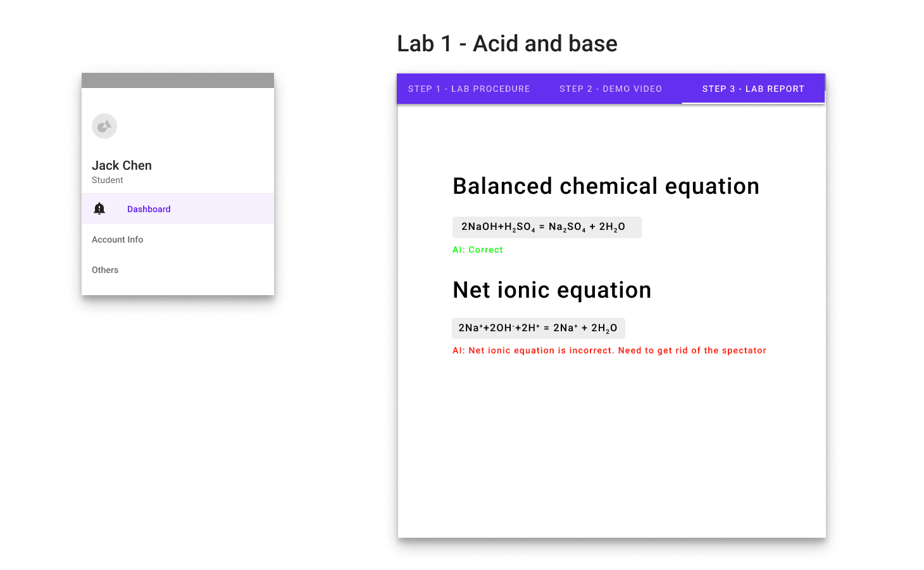Click the 'Lab 1 - Acid and base' title
The image size is (924, 570).
tap(507, 43)
